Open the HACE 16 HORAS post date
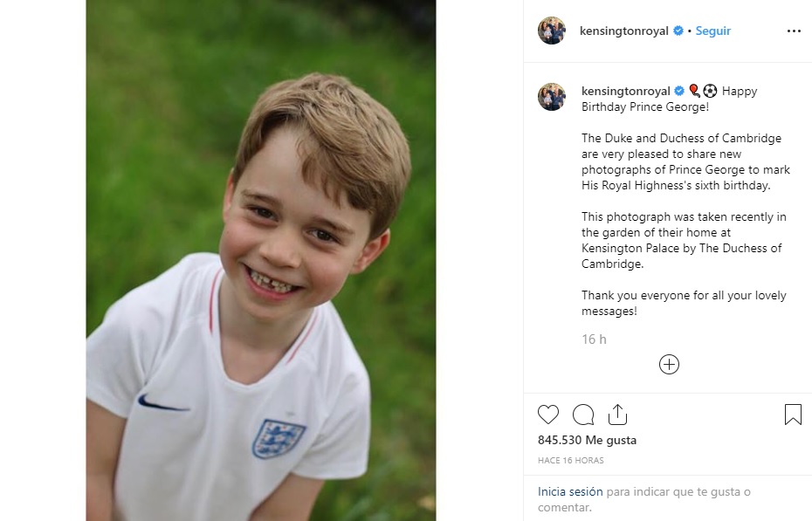Viewport: 812px width, 521px height. pos(571,461)
